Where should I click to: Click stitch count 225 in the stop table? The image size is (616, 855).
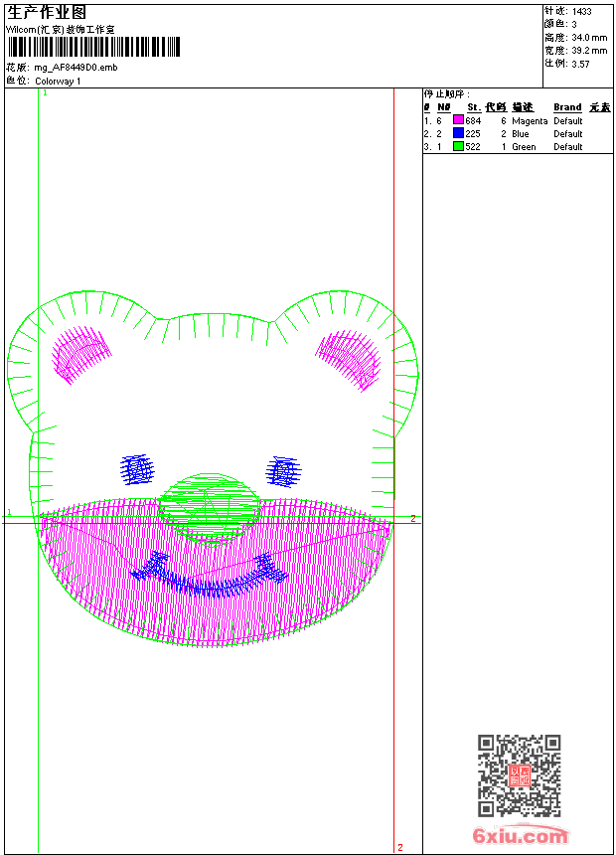473,133
